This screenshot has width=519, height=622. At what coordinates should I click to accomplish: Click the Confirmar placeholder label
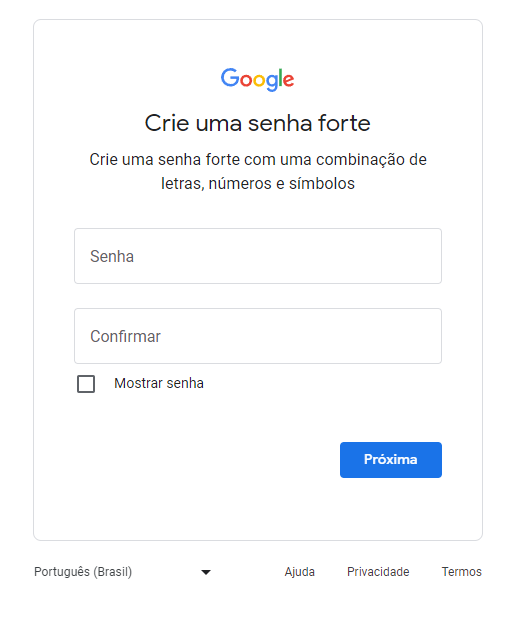(x=125, y=336)
